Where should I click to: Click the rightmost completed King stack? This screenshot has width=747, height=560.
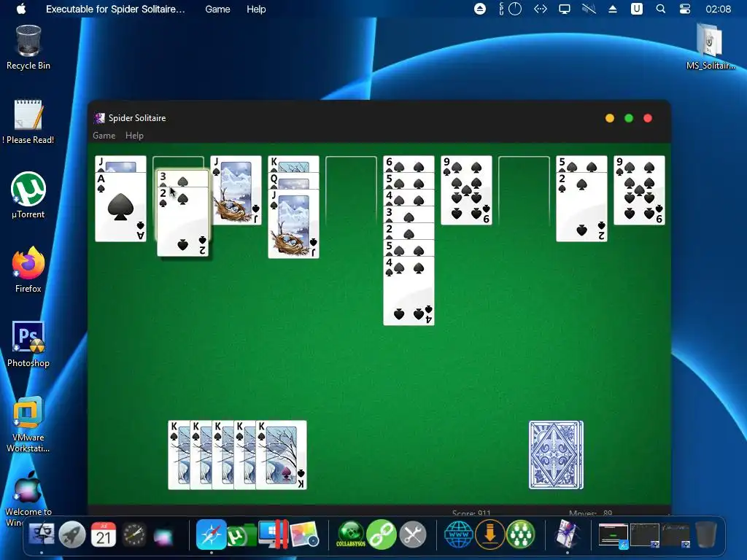(281, 455)
